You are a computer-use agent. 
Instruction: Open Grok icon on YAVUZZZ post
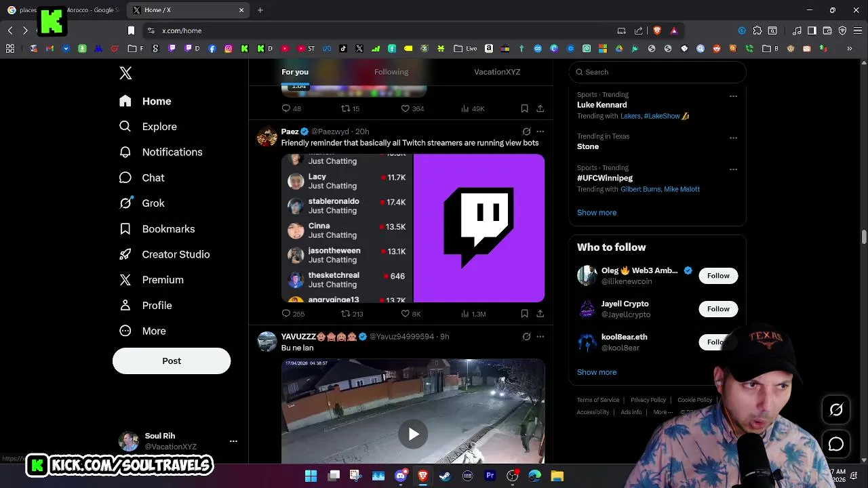coord(526,337)
